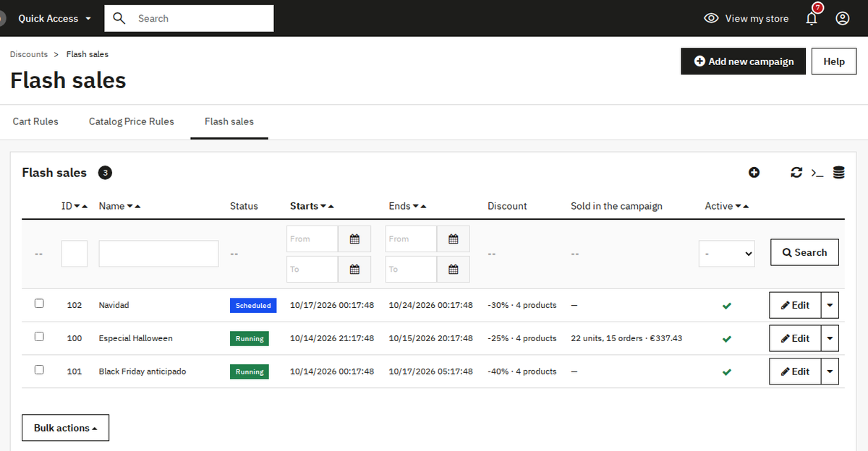868x451 pixels.
Task: Toggle active checkmark for Navidad
Action: [727, 306]
